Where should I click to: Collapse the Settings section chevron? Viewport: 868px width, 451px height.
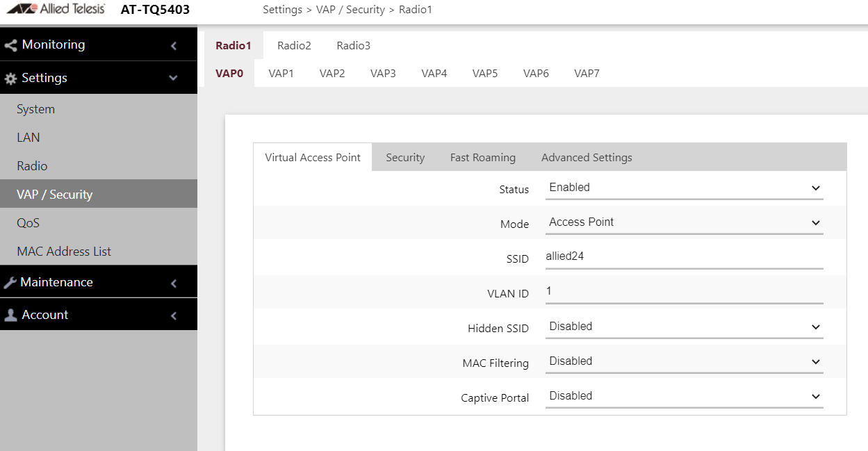coord(174,77)
